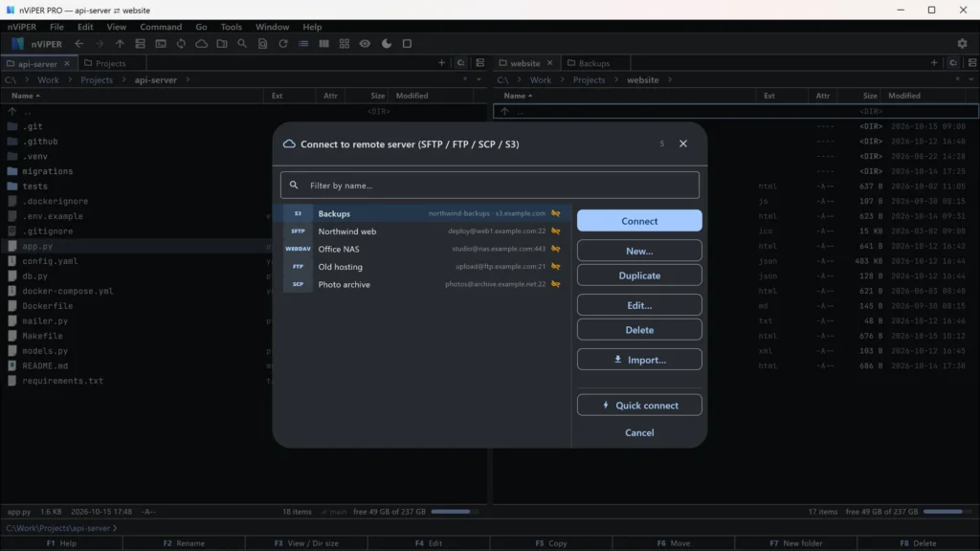
Task: Click the back arrow in the toolbar
Action: [x=78, y=44]
